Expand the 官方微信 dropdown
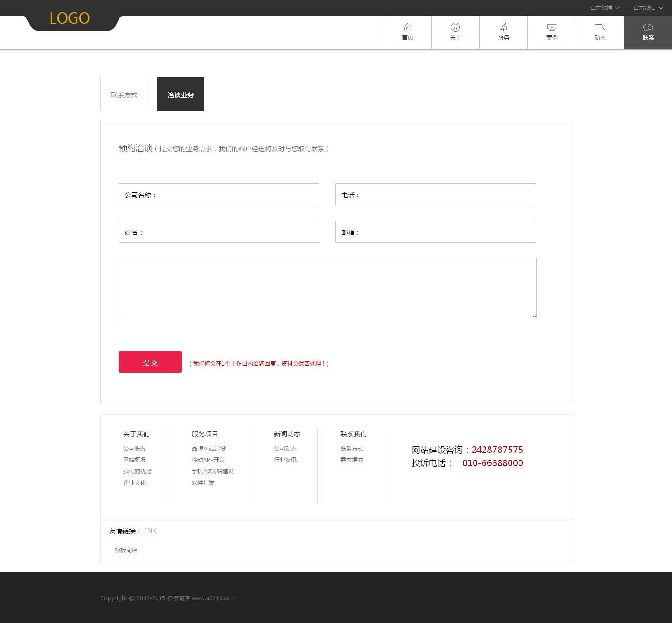Image resolution: width=672 pixels, height=623 pixels. click(648, 8)
